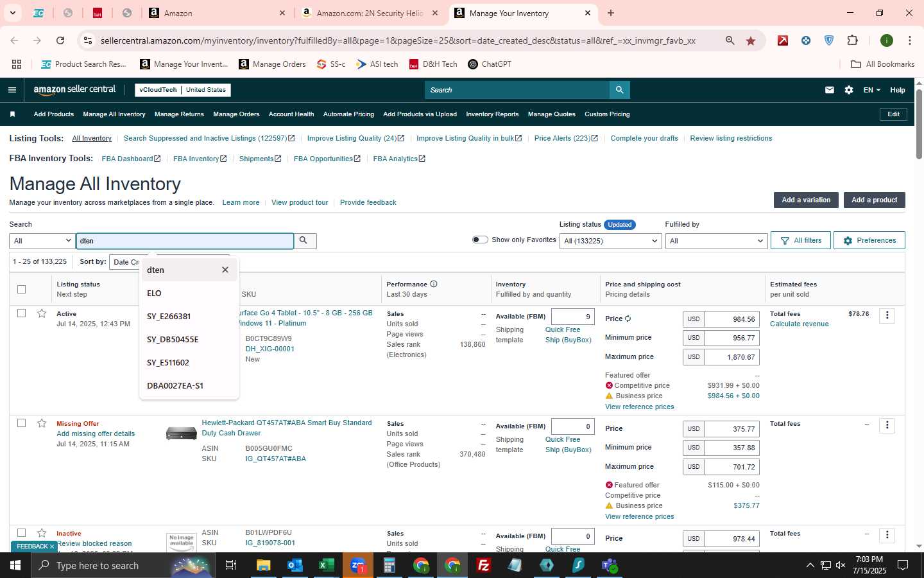924x578 pixels.
Task: Click Add a variation button
Action: [x=806, y=200]
